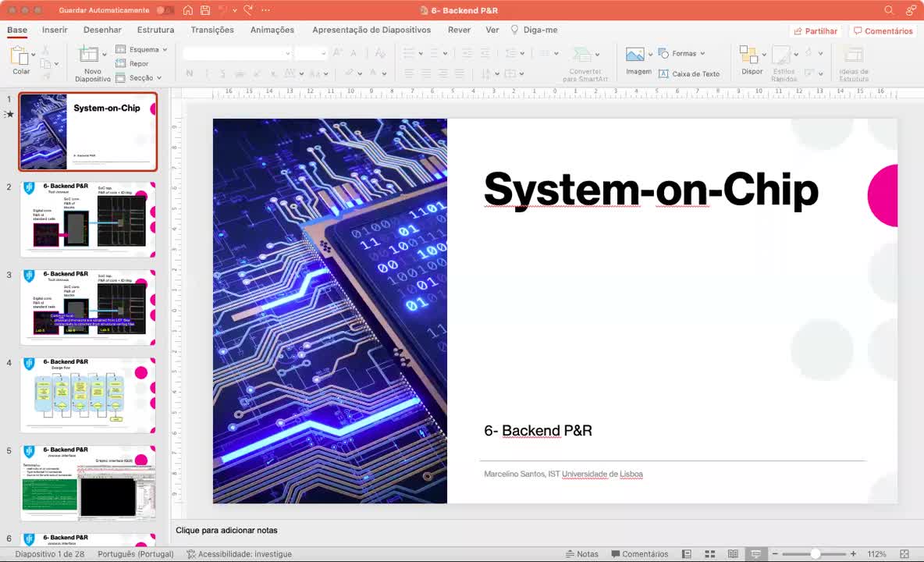Switch to Reading view book icon
Screen dimensions: 924x562
click(x=733, y=553)
